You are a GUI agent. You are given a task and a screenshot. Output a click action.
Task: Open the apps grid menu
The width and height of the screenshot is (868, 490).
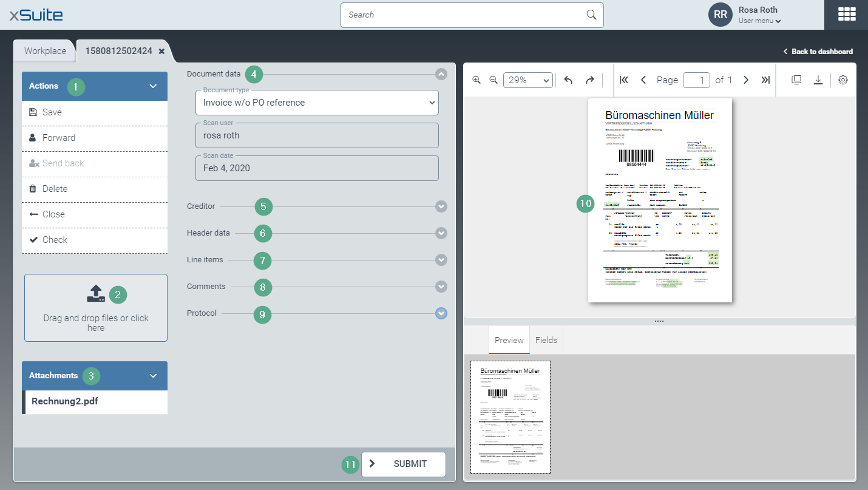point(846,15)
